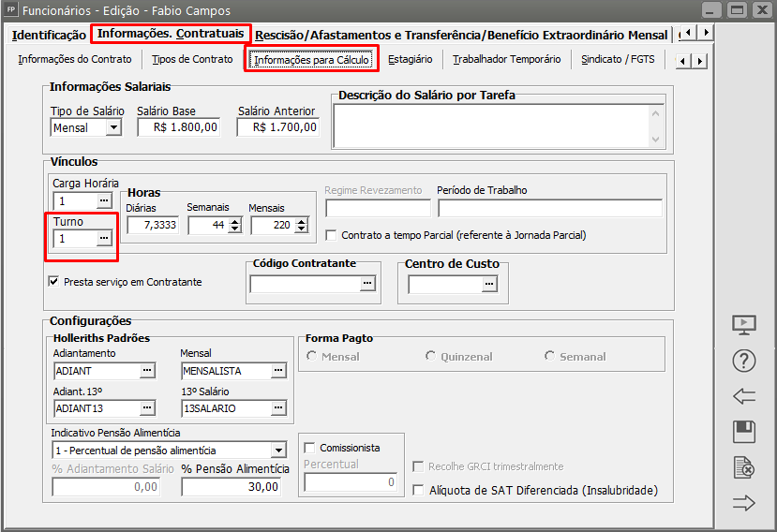The height and width of the screenshot is (532, 777).
Task: Click the presentation monitor icon in sidebar
Action: pyautogui.click(x=744, y=325)
